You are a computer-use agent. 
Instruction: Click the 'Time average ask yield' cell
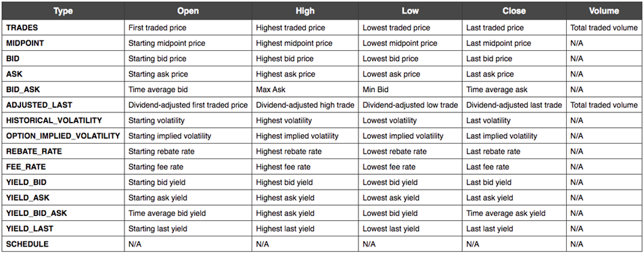click(x=514, y=213)
